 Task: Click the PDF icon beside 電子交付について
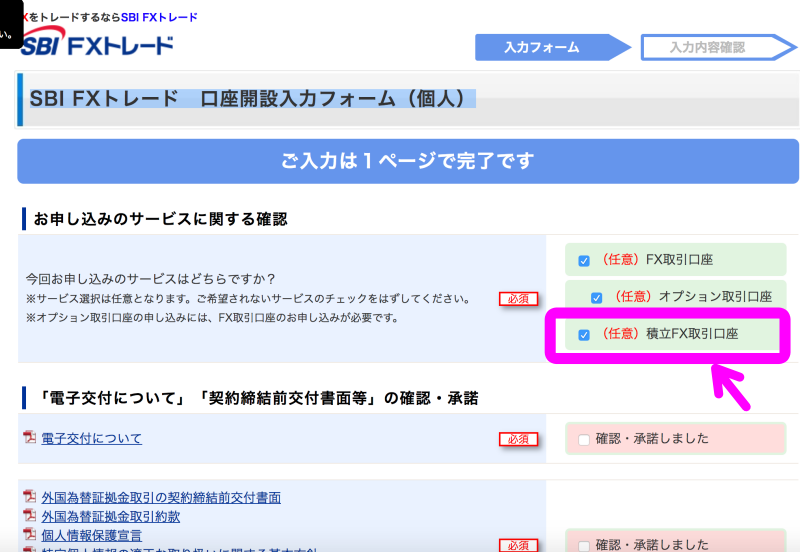pyautogui.click(x=30, y=437)
